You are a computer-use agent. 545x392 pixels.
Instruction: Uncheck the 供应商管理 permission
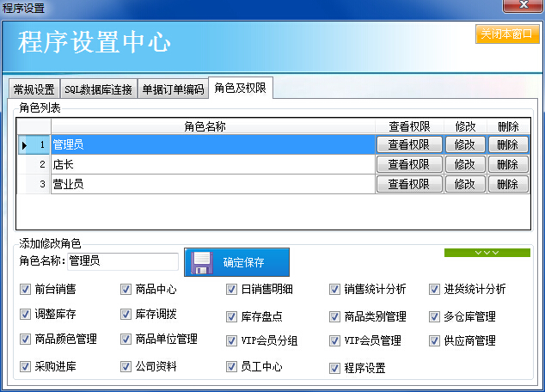pos(435,340)
